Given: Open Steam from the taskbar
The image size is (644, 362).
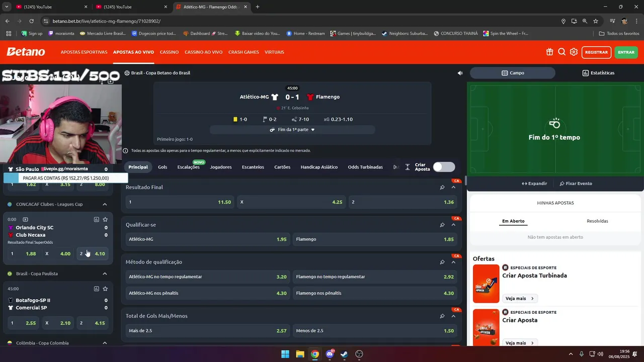Looking at the screenshot, I should (344, 354).
